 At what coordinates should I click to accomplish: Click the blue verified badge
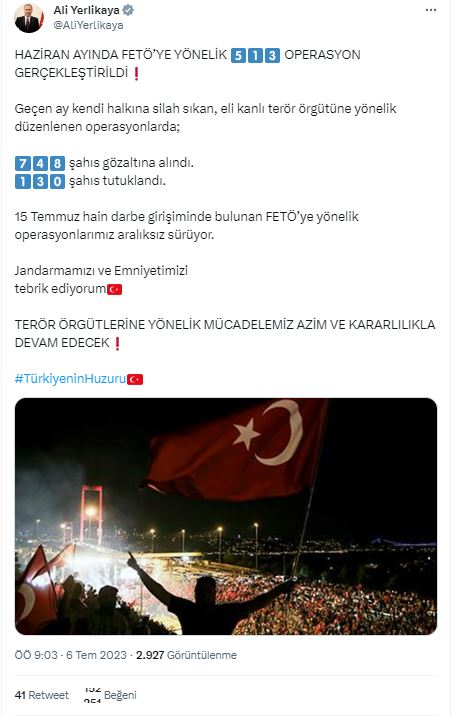(128, 11)
